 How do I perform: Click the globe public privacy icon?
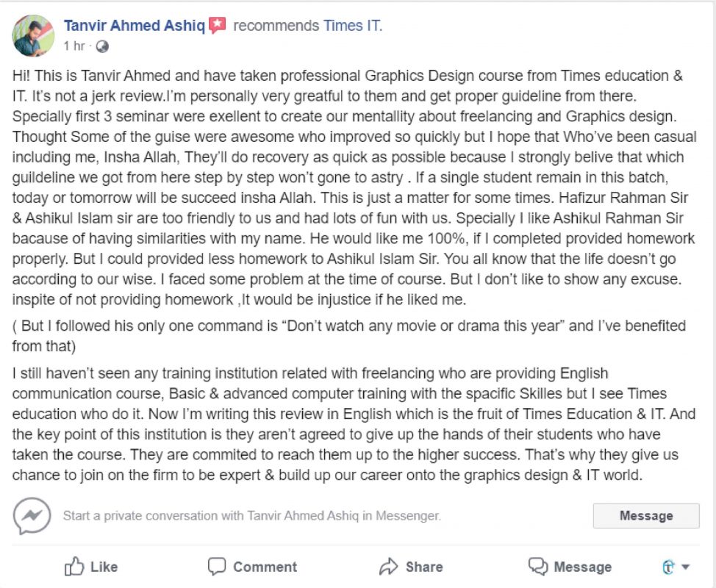click(102, 46)
